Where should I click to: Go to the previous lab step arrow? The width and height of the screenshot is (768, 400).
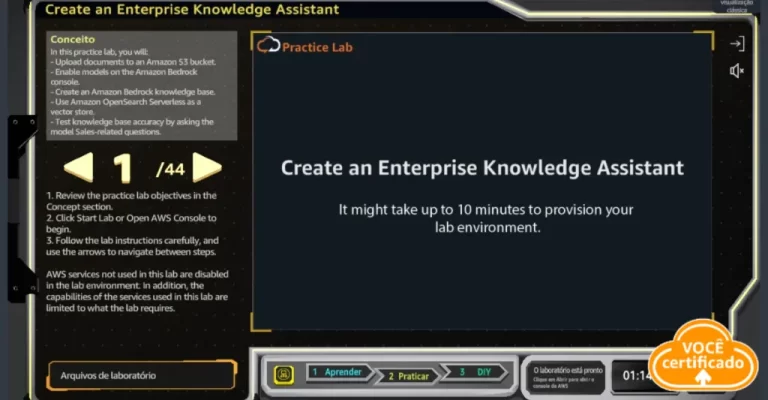click(79, 167)
